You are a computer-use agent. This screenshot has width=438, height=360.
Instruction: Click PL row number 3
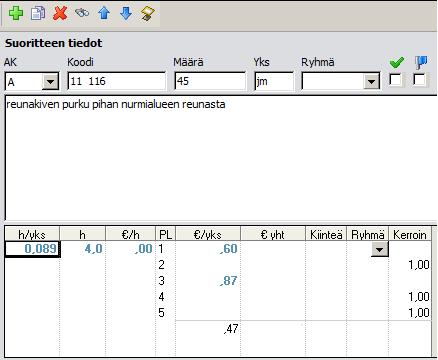(x=161, y=281)
